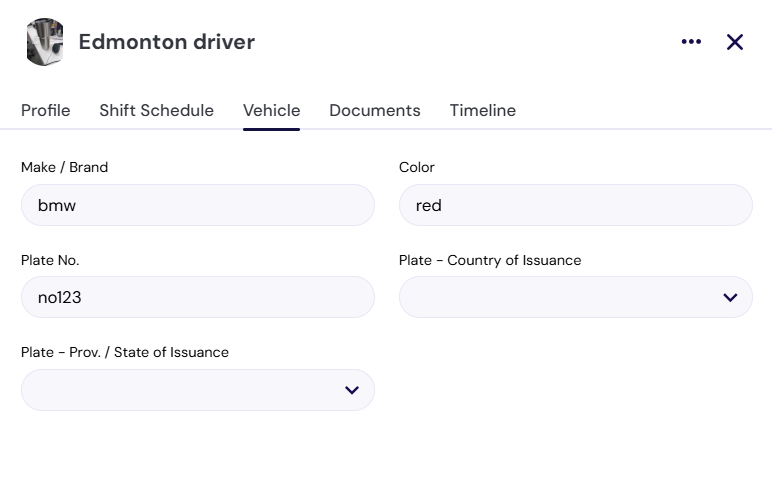The width and height of the screenshot is (772, 504).
Task: Open the Plate Country of Issuance dropdown
Action: [x=576, y=297]
